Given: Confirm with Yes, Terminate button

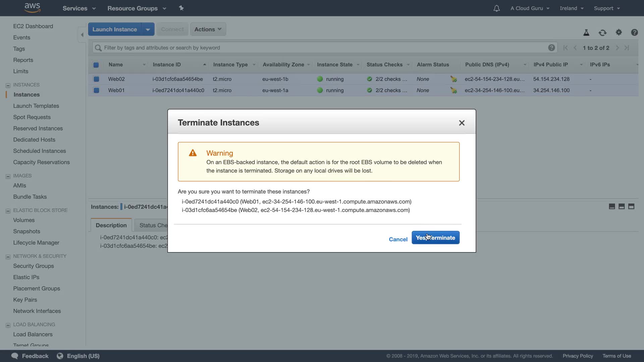Looking at the screenshot, I should point(435,238).
